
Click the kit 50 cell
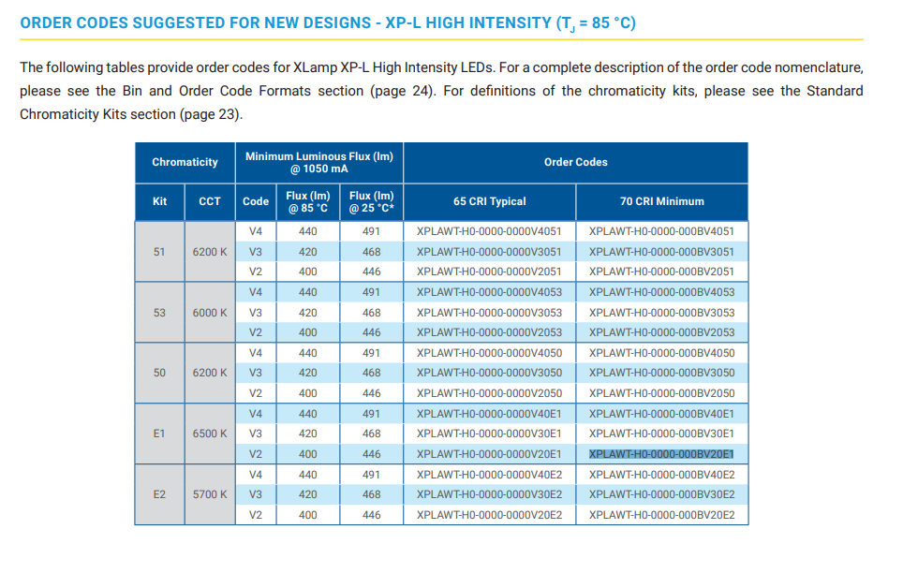tap(159, 373)
